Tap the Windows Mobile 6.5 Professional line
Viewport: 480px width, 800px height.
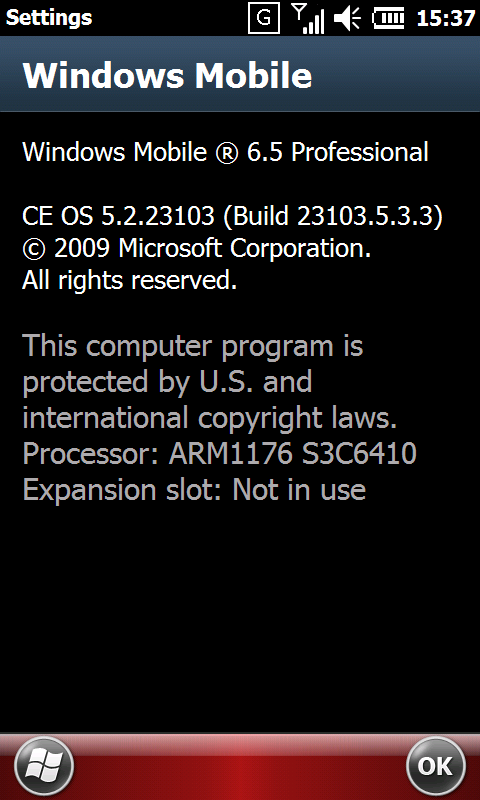click(225, 152)
